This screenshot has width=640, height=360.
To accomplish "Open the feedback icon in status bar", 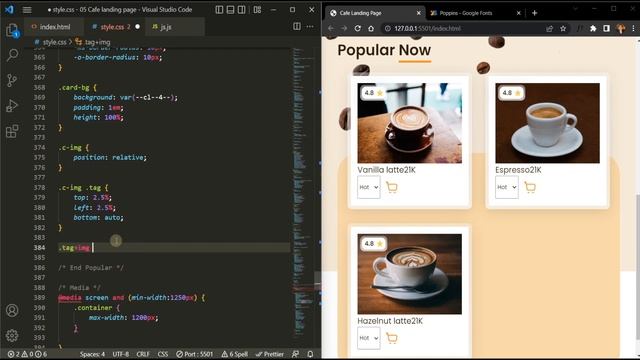I will (x=295, y=354).
